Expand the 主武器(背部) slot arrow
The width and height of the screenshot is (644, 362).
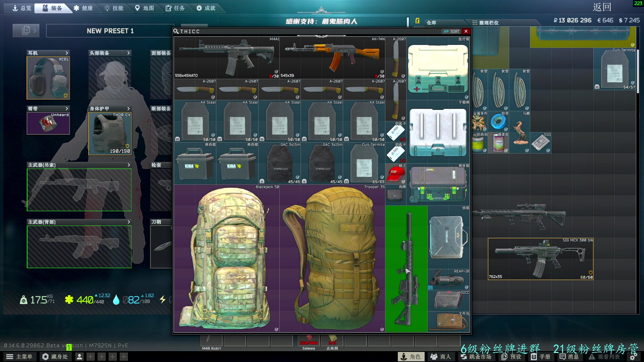[x=128, y=222]
